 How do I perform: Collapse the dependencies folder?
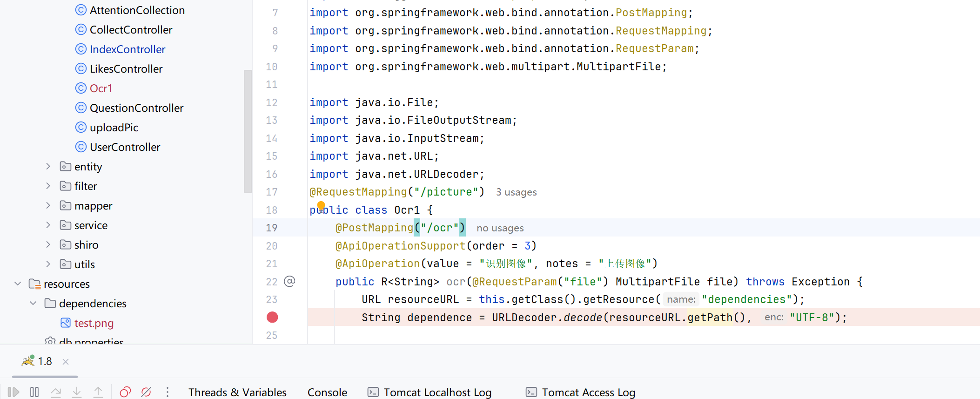(x=33, y=303)
